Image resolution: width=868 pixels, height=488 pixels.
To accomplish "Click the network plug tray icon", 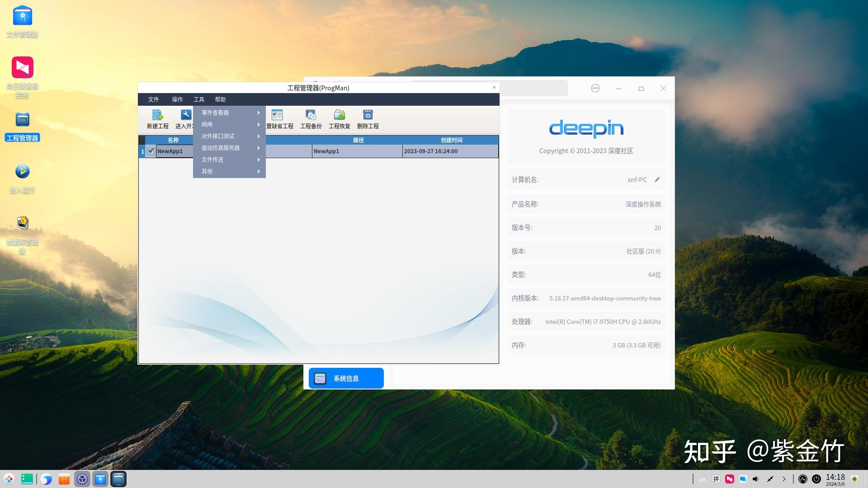I will coord(770,479).
